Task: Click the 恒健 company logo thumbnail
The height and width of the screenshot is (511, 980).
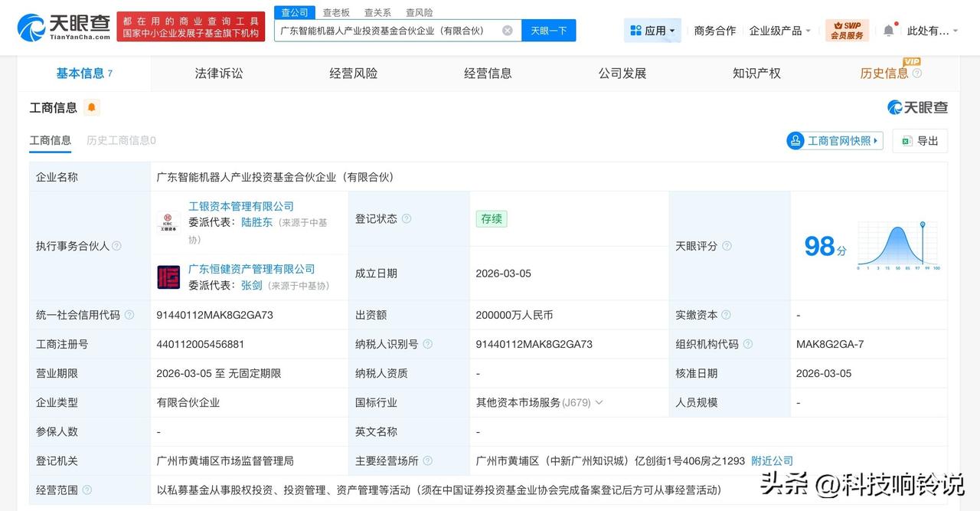Action: pos(168,277)
